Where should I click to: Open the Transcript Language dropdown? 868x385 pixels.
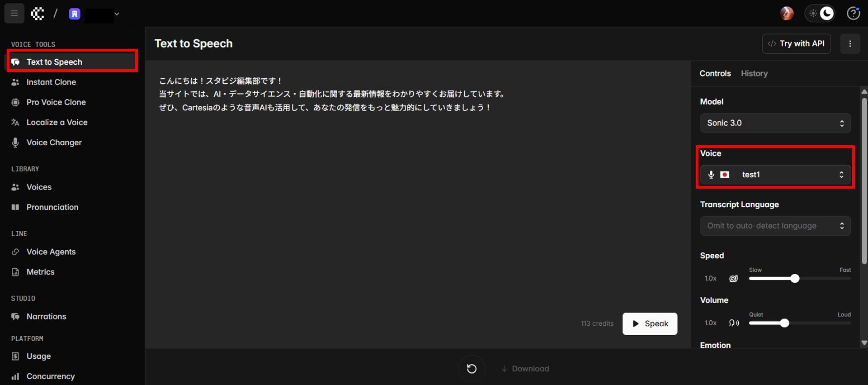(x=775, y=226)
